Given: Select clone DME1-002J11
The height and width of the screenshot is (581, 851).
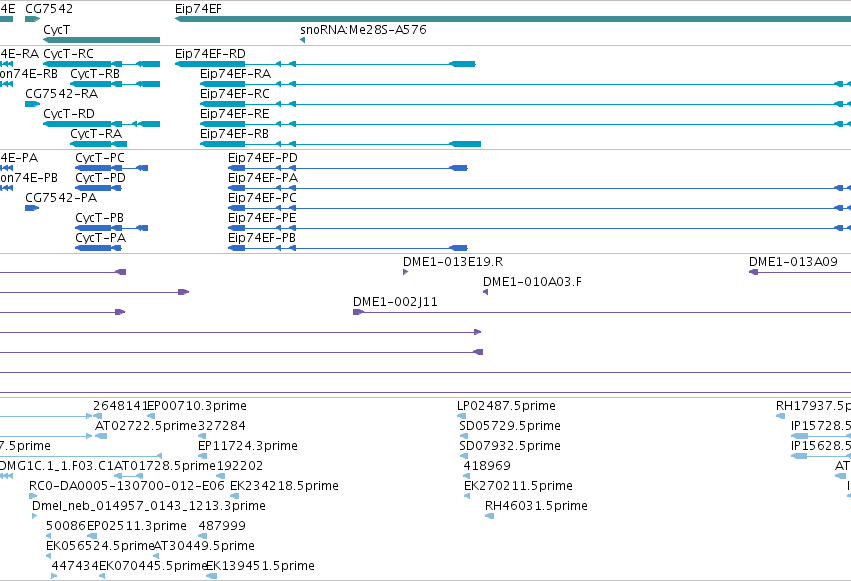Looking at the screenshot, I should click(602, 312).
